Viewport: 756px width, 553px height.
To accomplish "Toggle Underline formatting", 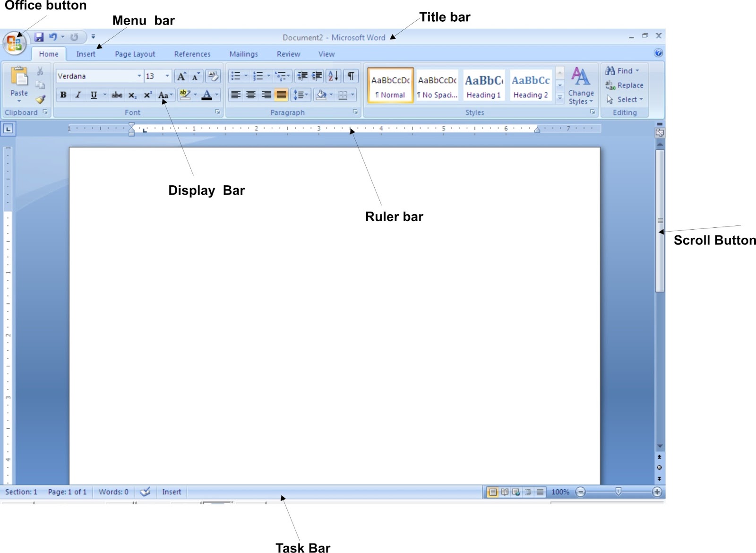I will [94, 95].
